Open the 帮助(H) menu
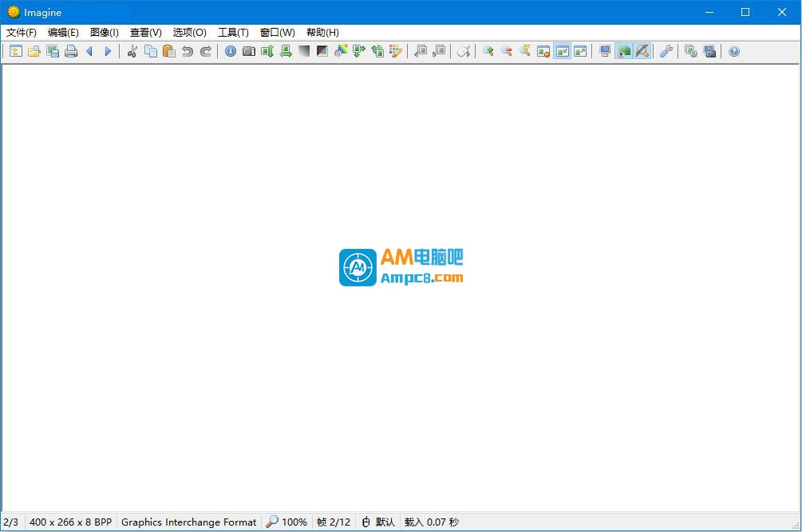Screen dimensions: 802x532 pos(322,33)
